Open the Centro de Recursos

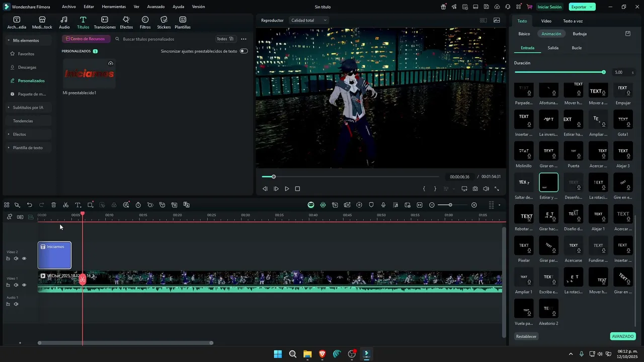[86, 39]
